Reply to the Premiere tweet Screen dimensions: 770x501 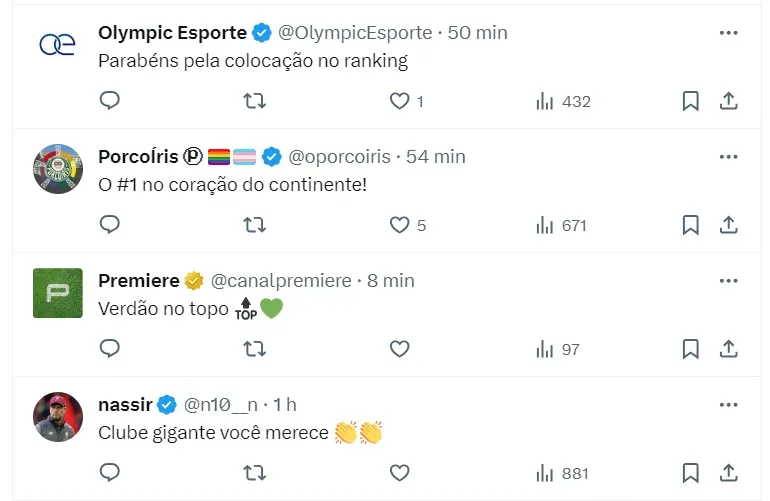[110, 349]
